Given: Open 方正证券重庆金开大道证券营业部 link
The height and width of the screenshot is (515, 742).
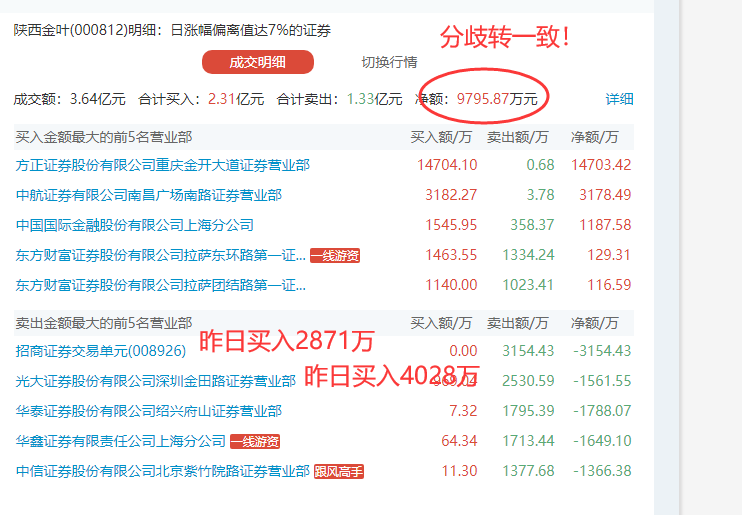Looking at the screenshot, I should (x=162, y=165).
